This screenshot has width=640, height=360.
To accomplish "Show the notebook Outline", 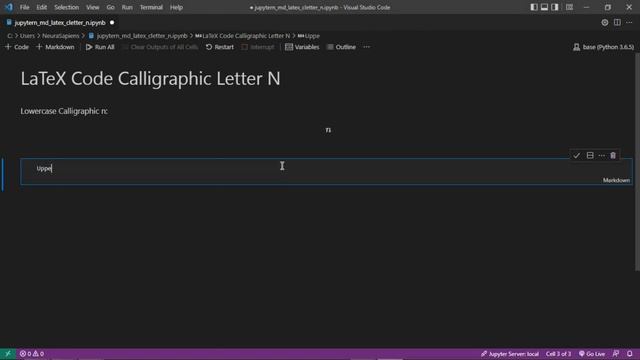I will pyautogui.click(x=342, y=47).
